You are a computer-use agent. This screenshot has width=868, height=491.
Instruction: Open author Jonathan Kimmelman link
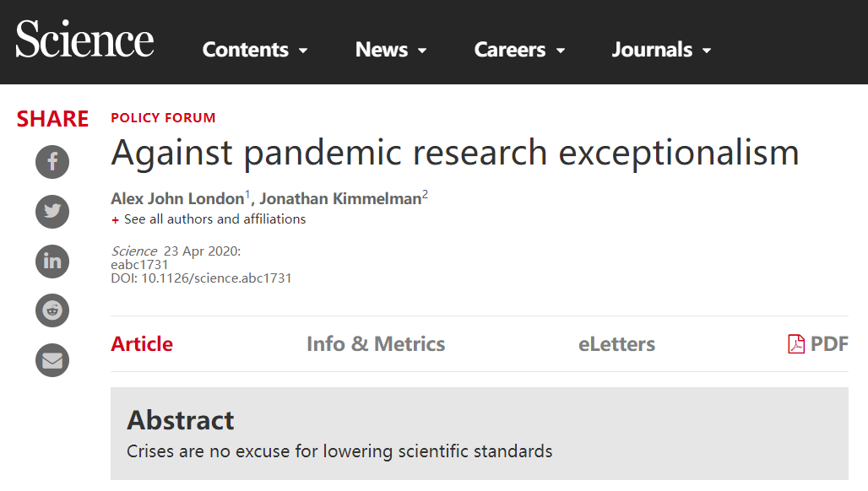(x=340, y=198)
